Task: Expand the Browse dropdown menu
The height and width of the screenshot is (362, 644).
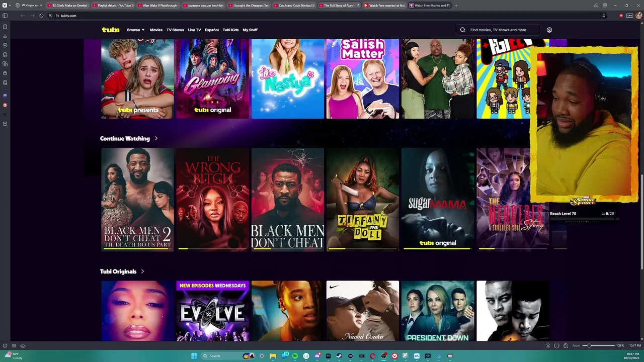Action: [136, 30]
